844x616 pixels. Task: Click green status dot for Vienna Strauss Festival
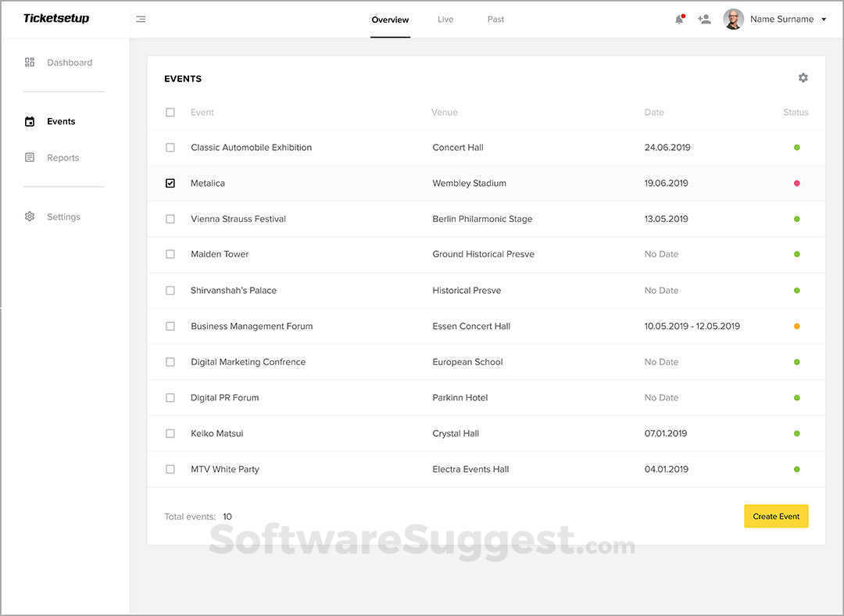click(796, 219)
